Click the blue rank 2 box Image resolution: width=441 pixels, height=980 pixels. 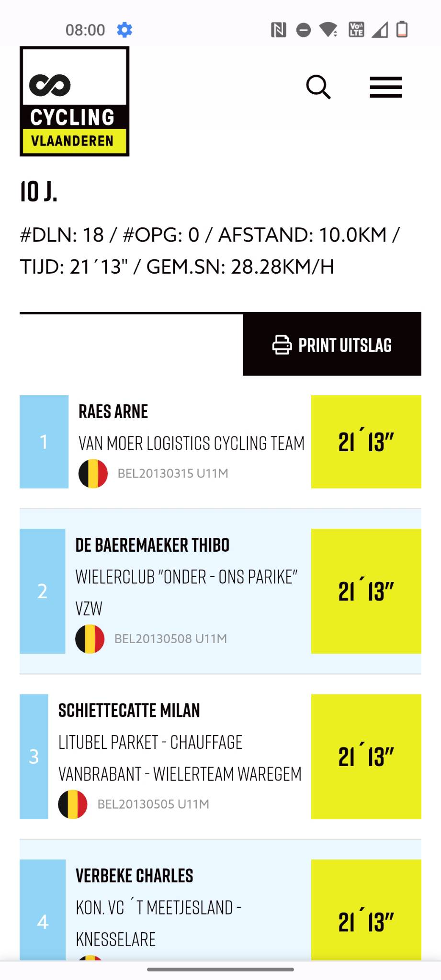tap(43, 591)
